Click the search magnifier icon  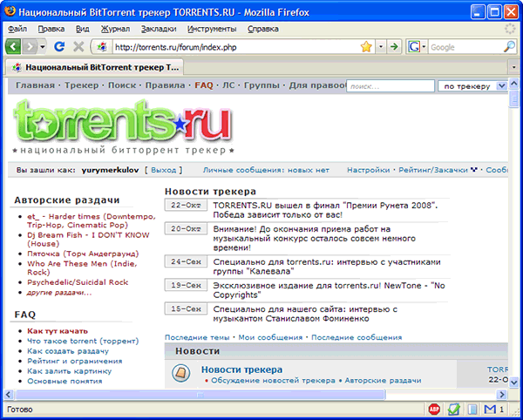(x=509, y=47)
